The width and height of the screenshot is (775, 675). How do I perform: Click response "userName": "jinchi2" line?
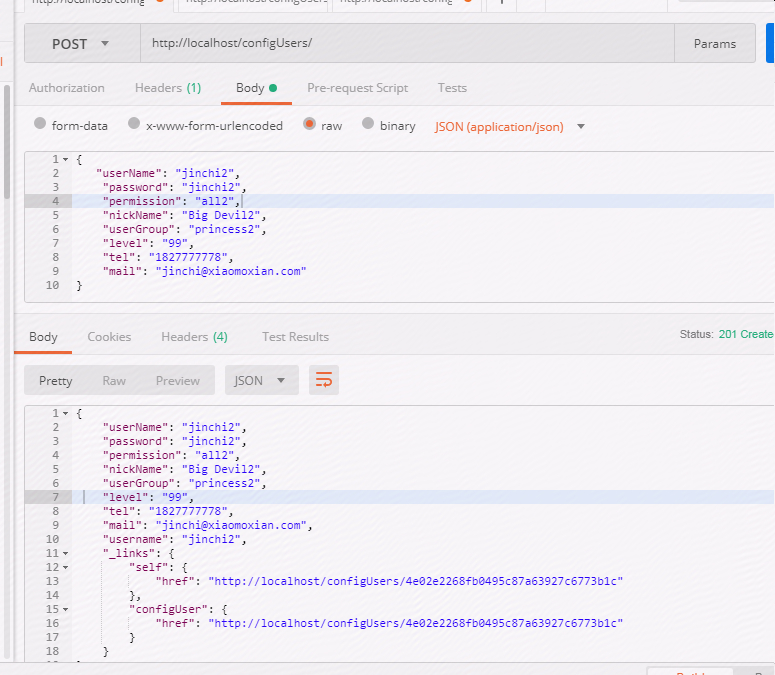(x=174, y=427)
